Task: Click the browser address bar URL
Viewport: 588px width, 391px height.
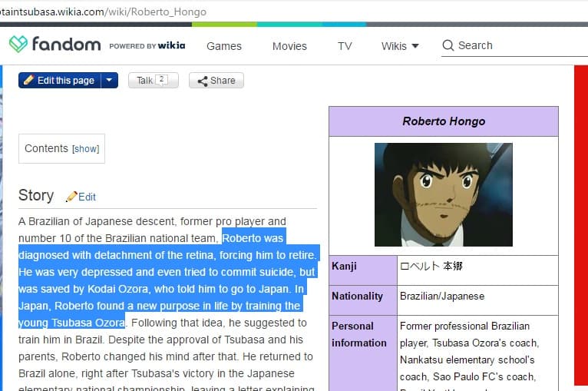Action: [x=103, y=12]
